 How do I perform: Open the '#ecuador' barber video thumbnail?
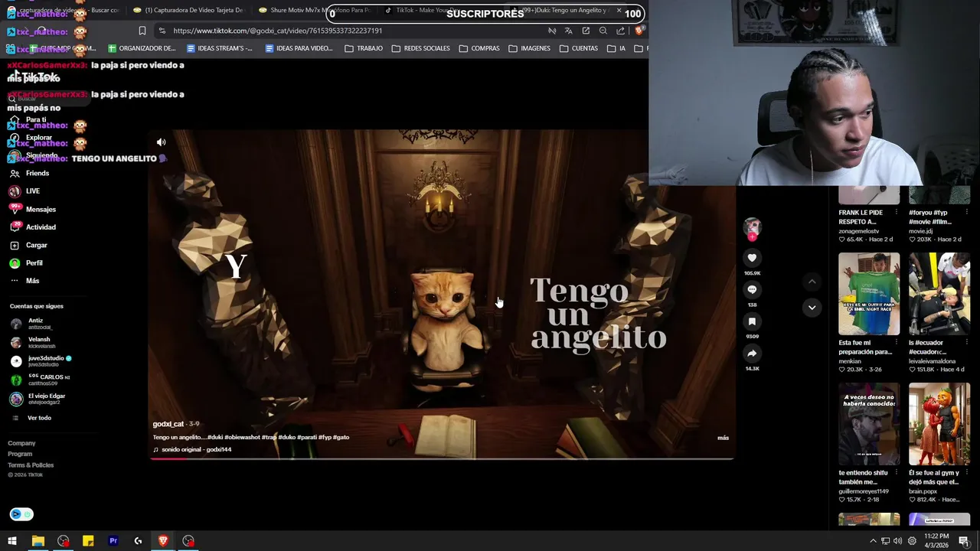(x=939, y=294)
